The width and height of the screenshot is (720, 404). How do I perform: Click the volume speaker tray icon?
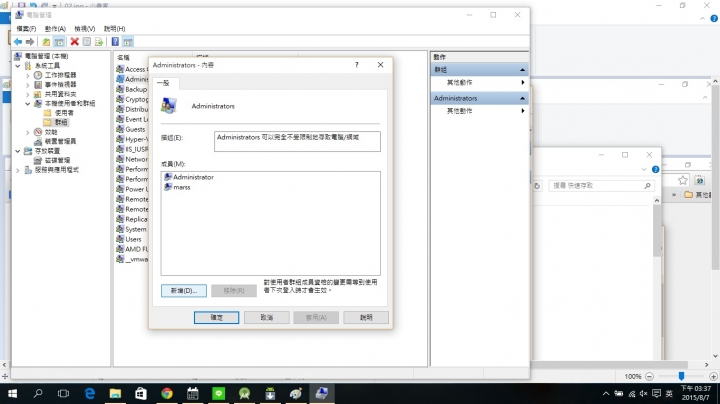(x=644, y=393)
